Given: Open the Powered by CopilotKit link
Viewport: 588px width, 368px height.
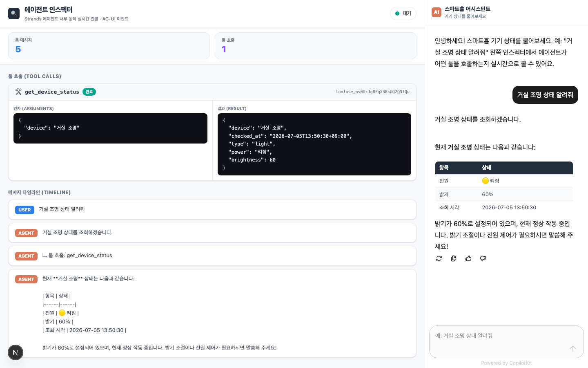Looking at the screenshot, I should point(506,363).
